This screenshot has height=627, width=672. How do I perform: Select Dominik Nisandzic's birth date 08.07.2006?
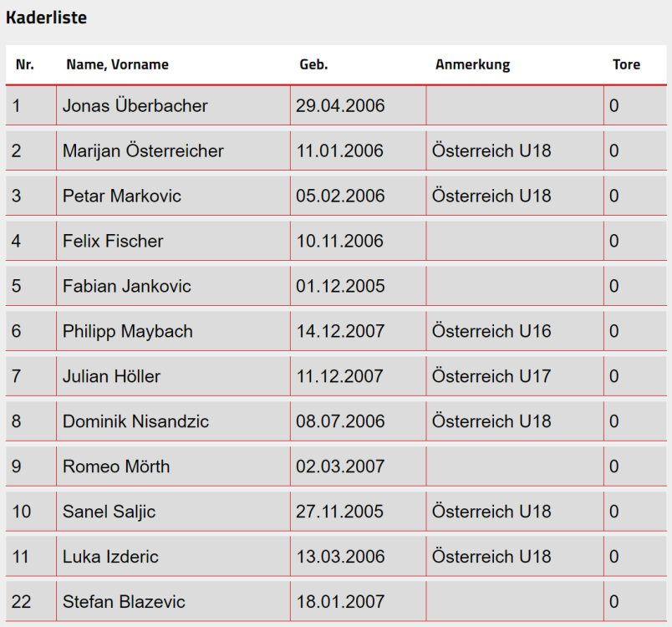pos(340,422)
